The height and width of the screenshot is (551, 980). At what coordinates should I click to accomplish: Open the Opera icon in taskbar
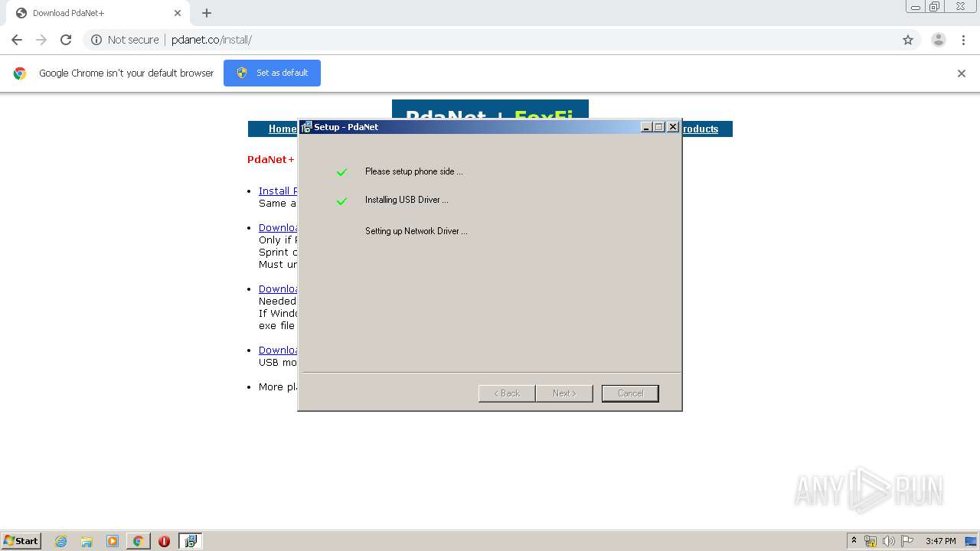164,541
